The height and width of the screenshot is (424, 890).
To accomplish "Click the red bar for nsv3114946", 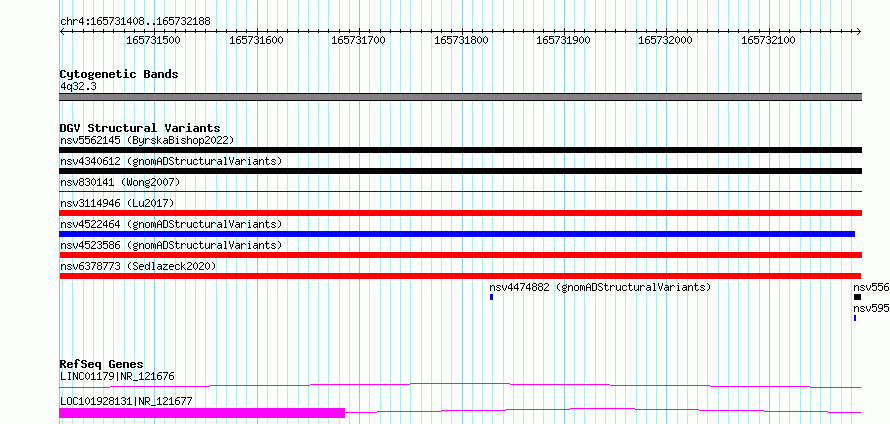I will click(460, 213).
